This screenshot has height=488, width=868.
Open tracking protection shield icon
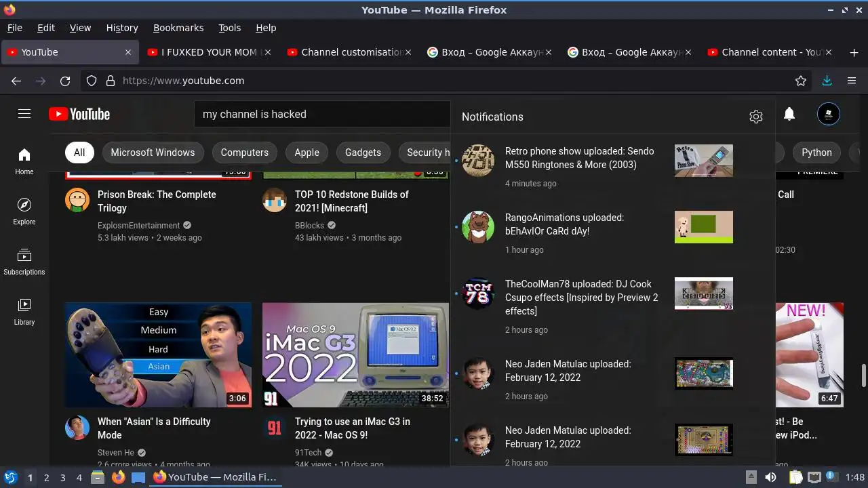coord(92,81)
